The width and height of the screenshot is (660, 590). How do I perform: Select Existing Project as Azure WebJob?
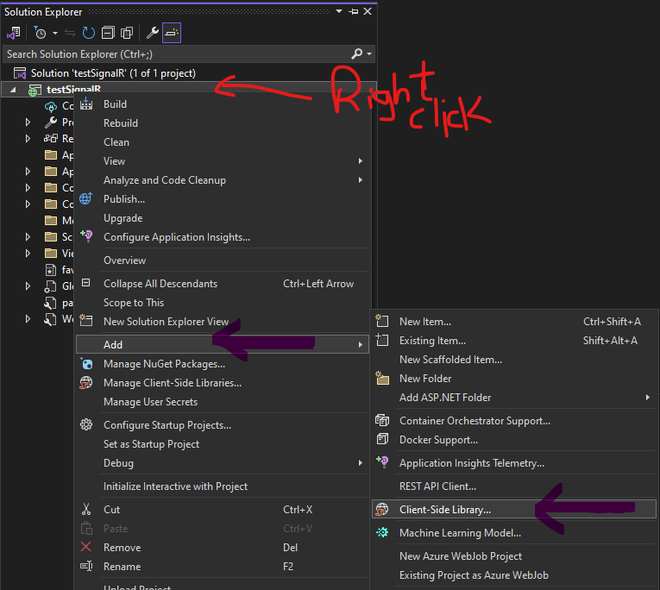pyautogui.click(x=514, y=575)
